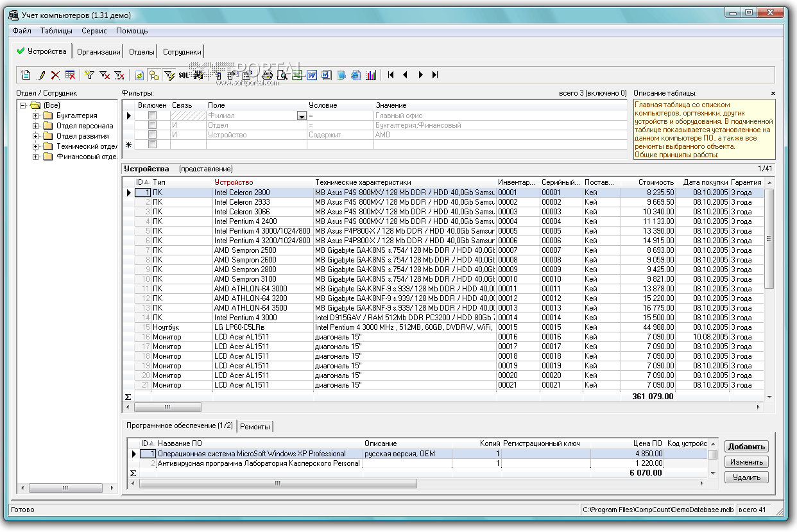Expand the Технический отдел tree node
Image resolution: width=797 pixels, height=532 pixels.
(x=36, y=146)
